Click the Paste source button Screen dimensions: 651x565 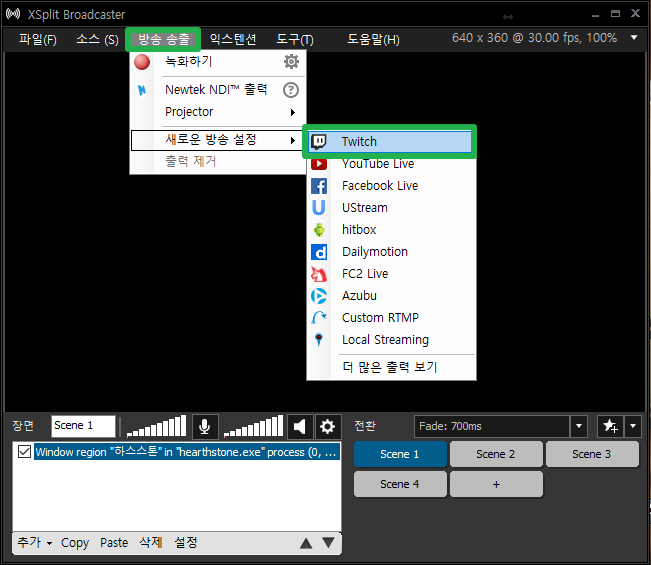(114, 543)
